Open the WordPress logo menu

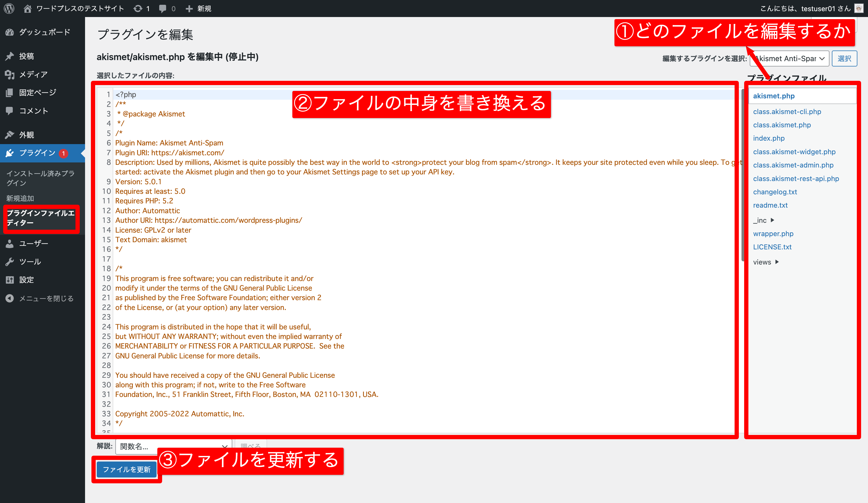[x=9, y=8]
